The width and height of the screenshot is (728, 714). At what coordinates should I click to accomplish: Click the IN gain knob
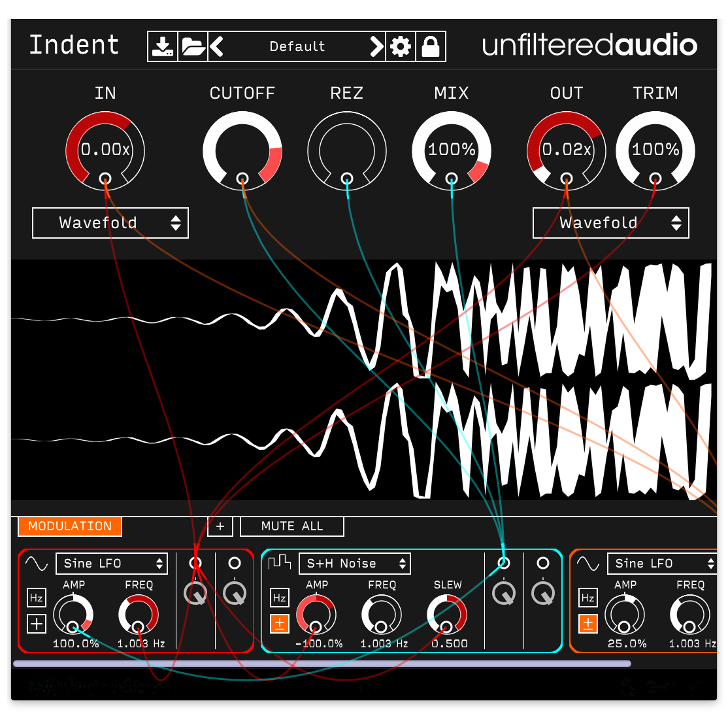pos(105,150)
